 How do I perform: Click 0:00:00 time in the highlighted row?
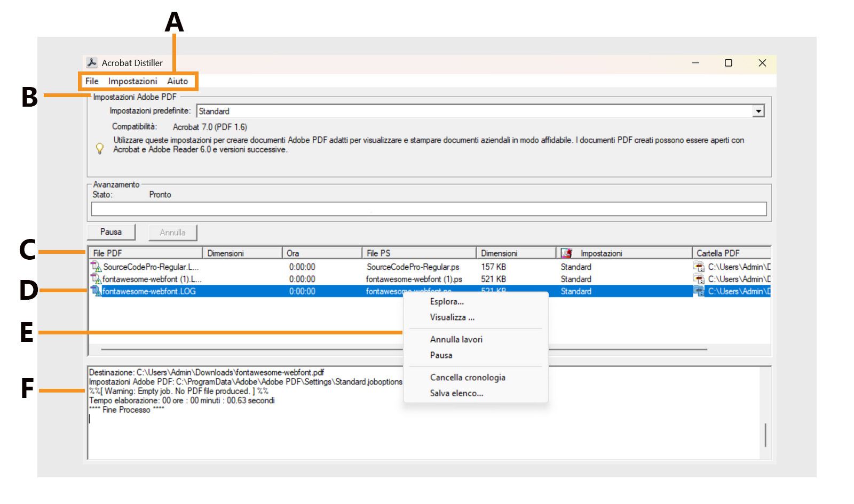pyautogui.click(x=302, y=291)
